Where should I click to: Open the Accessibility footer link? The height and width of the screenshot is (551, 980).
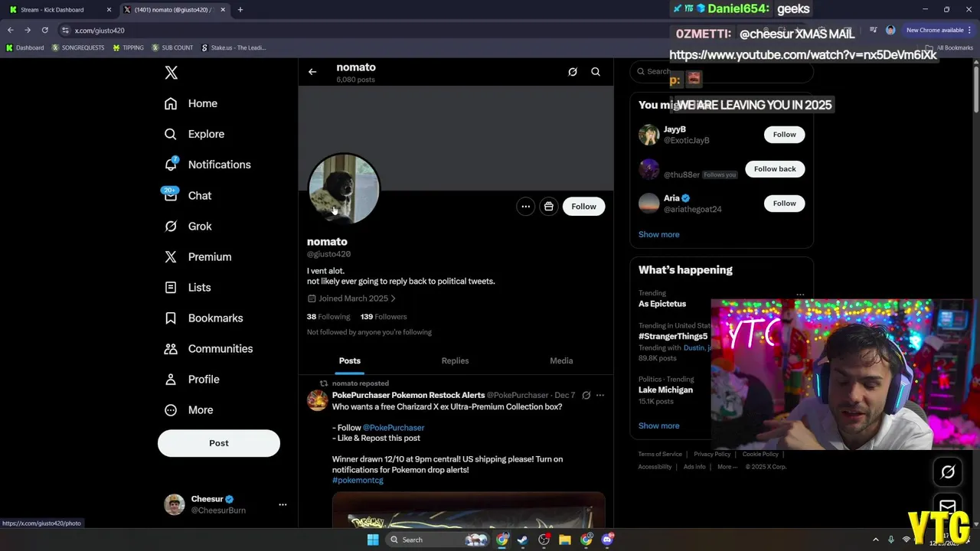pyautogui.click(x=655, y=467)
